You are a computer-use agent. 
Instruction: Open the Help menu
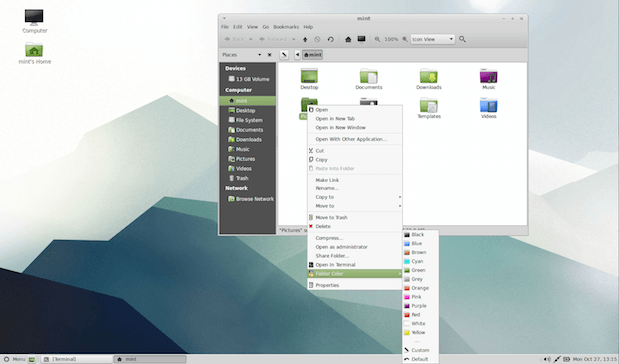pos(309,27)
